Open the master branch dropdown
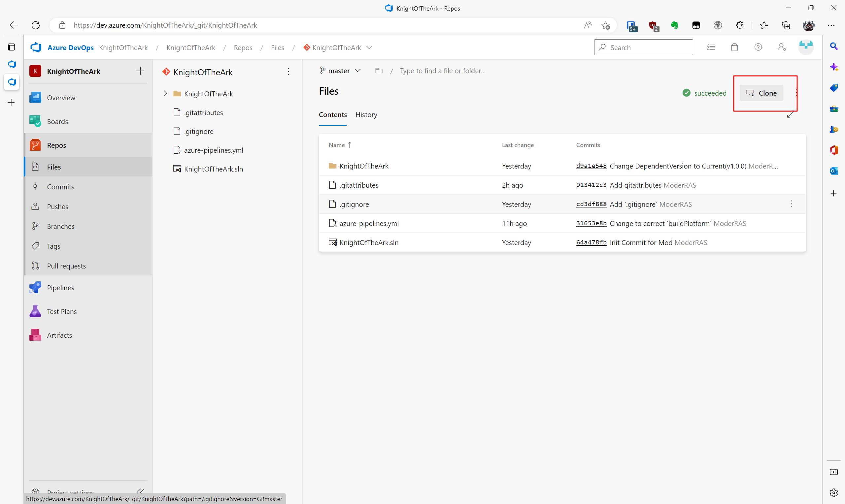845x504 pixels. (x=340, y=71)
